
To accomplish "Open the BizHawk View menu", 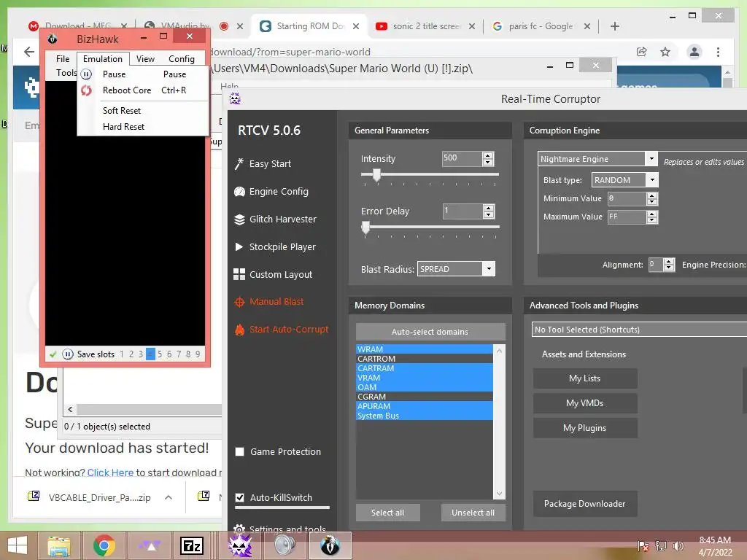I will 145,58.
